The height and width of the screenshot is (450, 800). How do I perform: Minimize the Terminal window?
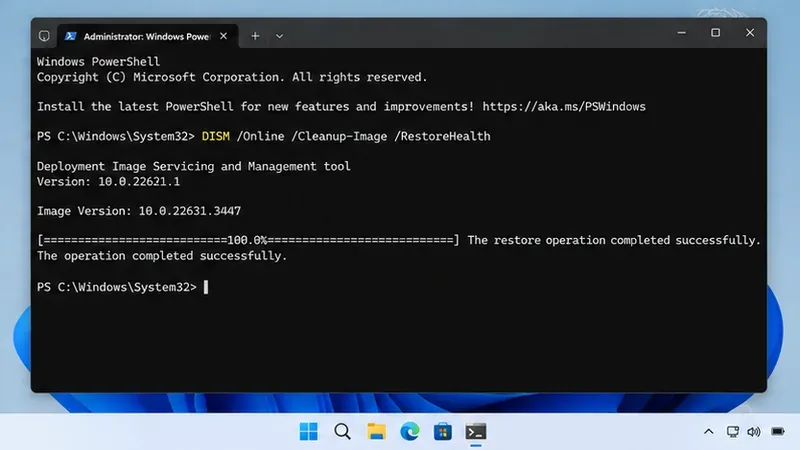click(681, 33)
